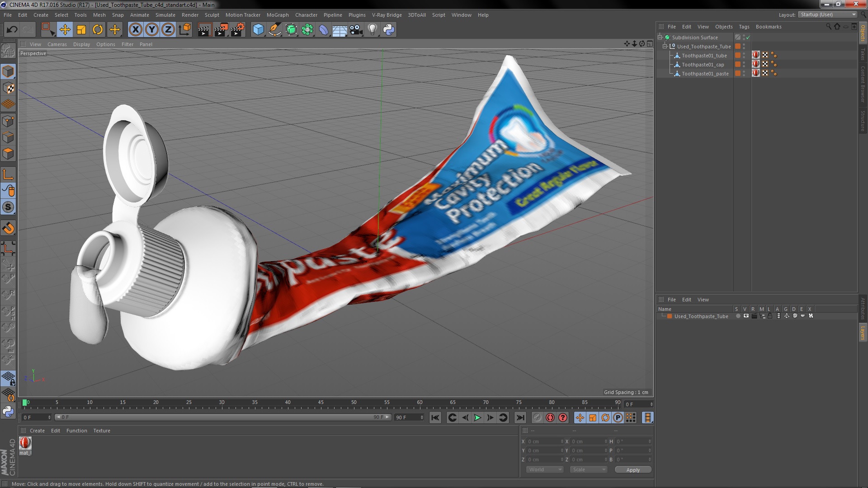Open Object Manager Tags menu
868x488 pixels.
(x=744, y=27)
